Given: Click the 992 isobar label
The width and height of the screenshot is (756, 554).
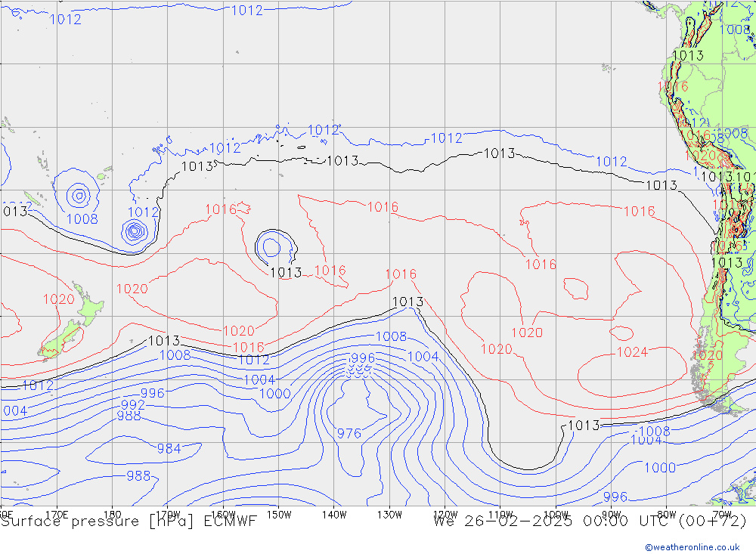Looking at the screenshot, I should pyautogui.click(x=133, y=404).
